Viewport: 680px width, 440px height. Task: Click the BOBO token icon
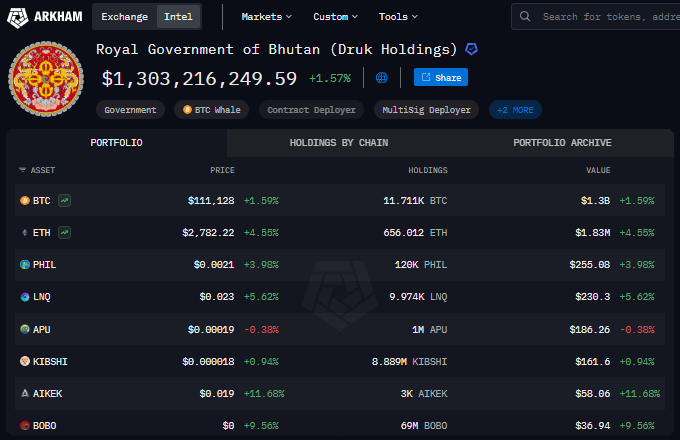pos(25,425)
